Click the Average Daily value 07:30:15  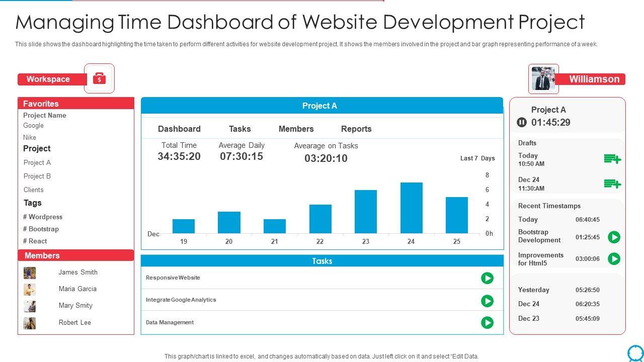(242, 156)
